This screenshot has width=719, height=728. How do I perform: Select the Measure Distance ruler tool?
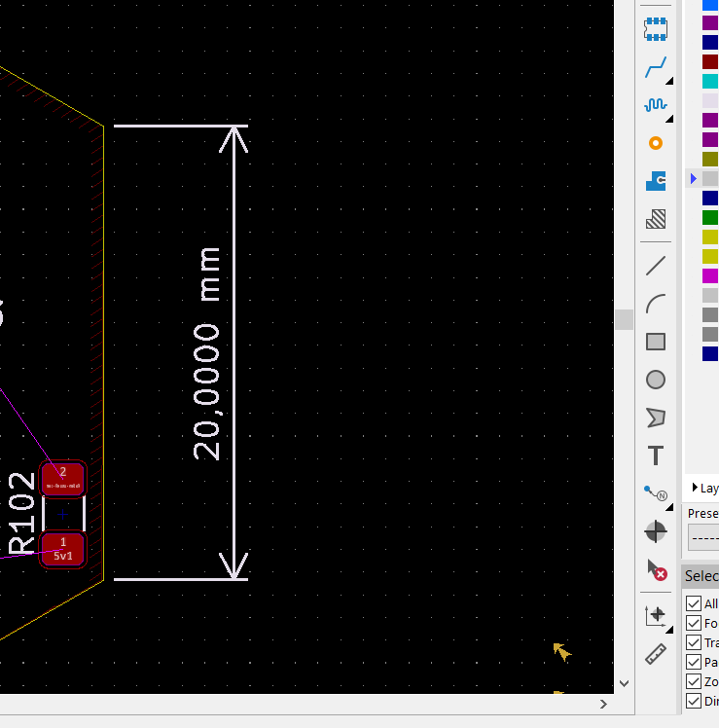[656, 654]
